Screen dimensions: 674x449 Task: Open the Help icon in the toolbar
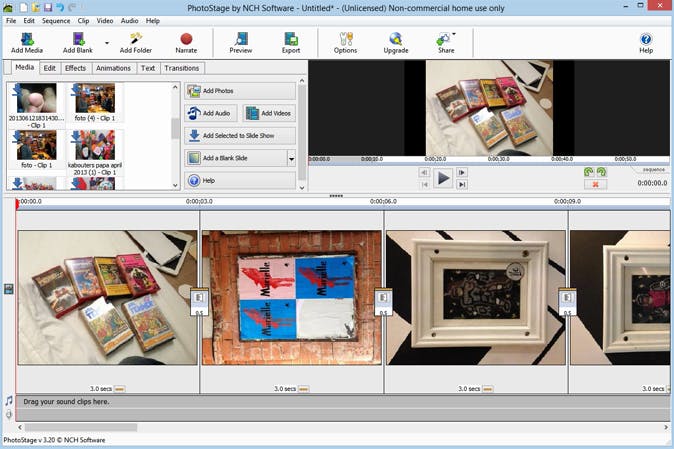coord(646,43)
